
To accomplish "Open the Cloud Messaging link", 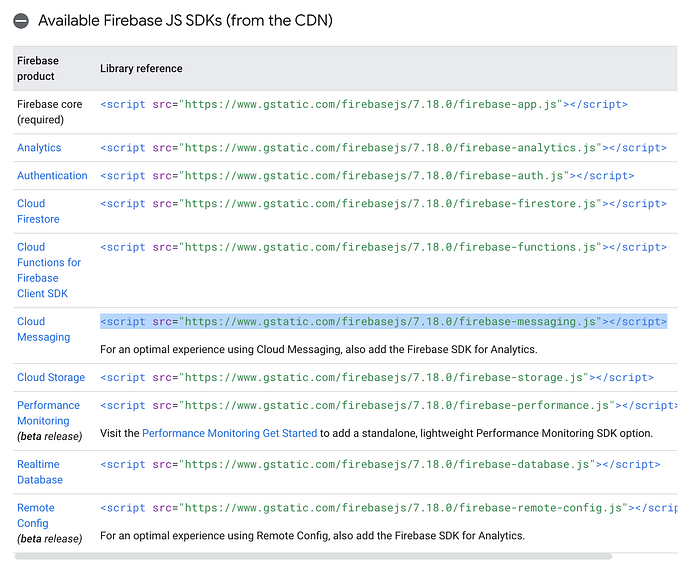I will point(44,329).
